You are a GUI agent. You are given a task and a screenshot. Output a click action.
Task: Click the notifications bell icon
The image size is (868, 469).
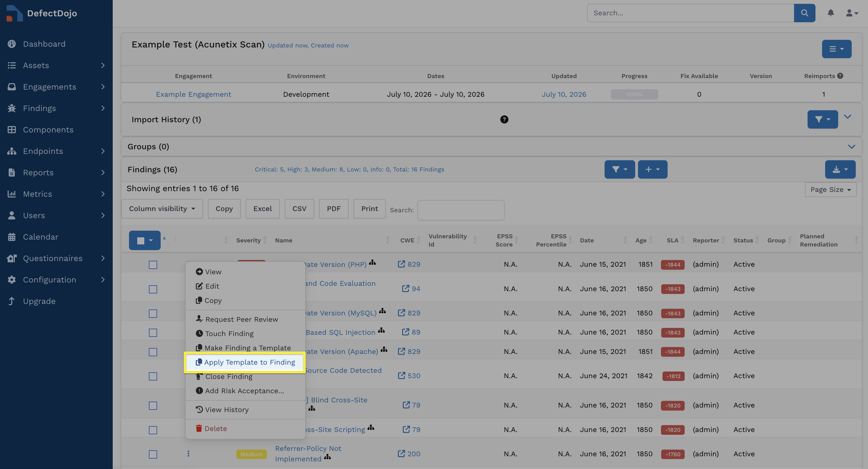coord(831,13)
